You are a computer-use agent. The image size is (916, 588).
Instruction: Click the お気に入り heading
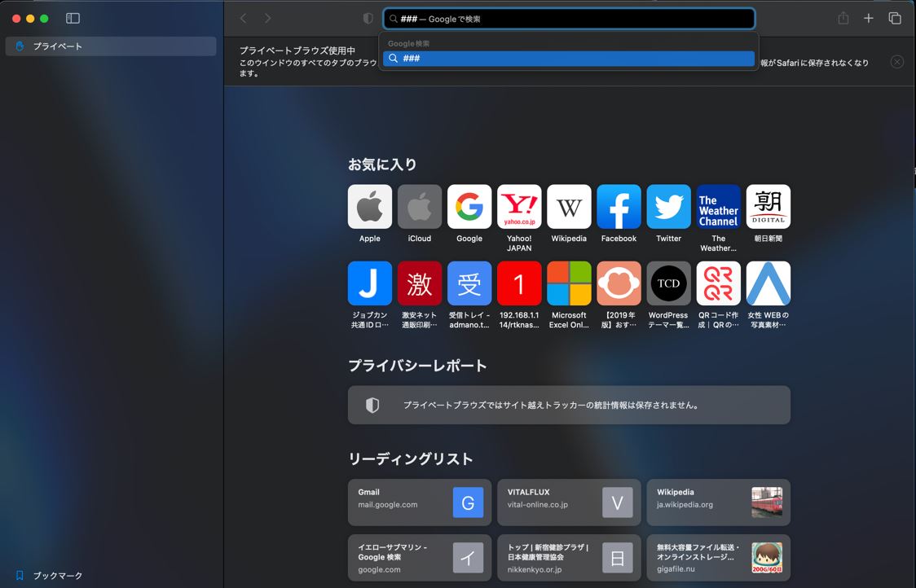pos(383,165)
